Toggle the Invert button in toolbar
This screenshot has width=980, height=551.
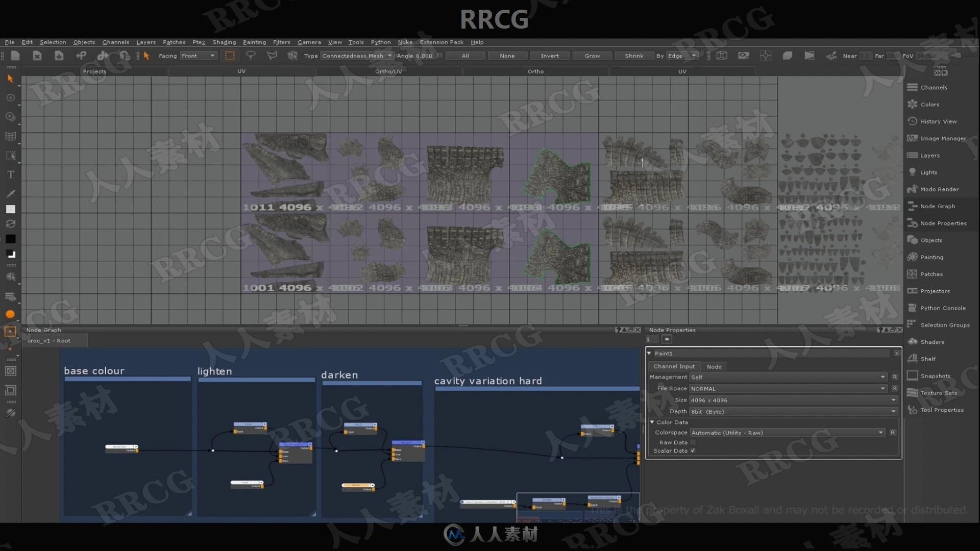[x=549, y=56]
